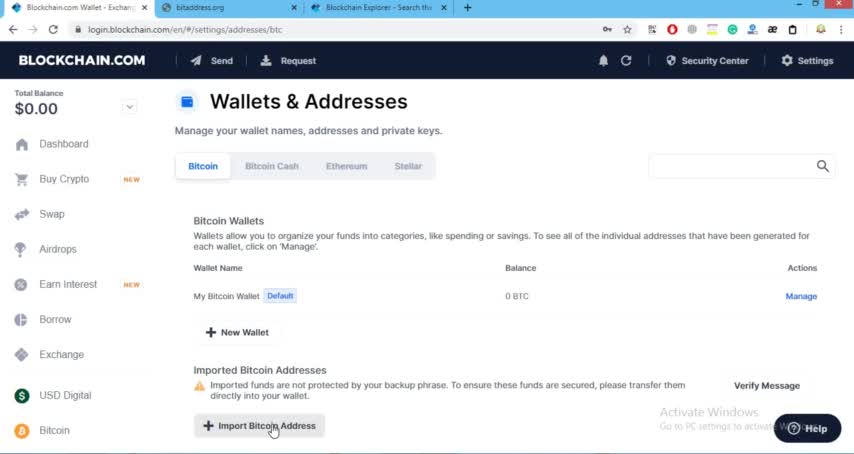Screen dimensions: 854x454
Task: Click the QR code extension icon
Action: pyautogui.click(x=652, y=29)
